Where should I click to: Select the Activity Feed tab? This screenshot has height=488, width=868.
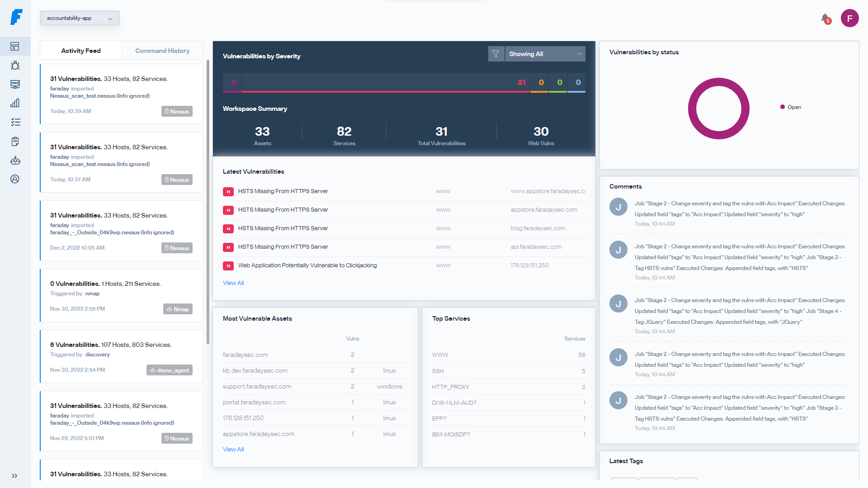coord(81,51)
